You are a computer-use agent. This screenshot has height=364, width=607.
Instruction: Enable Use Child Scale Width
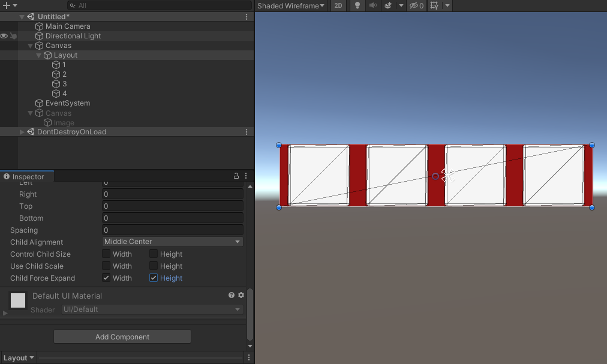(106, 266)
